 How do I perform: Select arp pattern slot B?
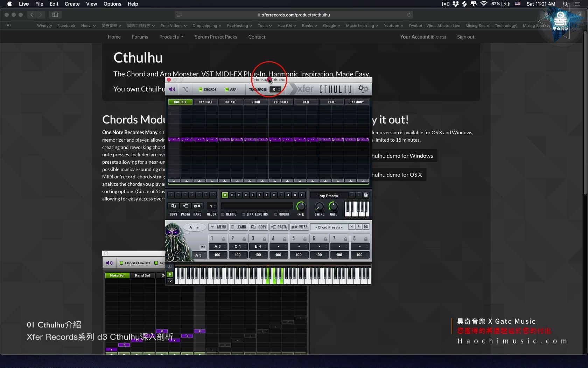tap(232, 195)
